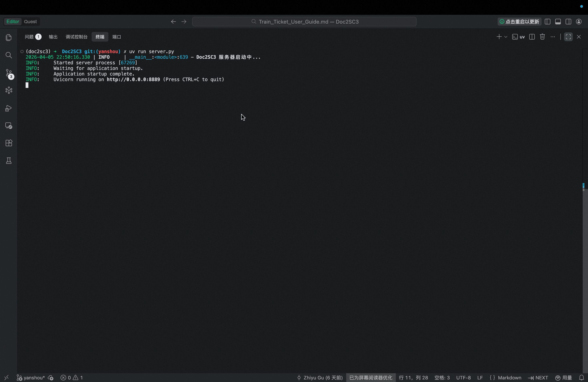Switch to the 问题 problems tab
The height and width of the screenshot is (382, 588).
coord(29,37)
